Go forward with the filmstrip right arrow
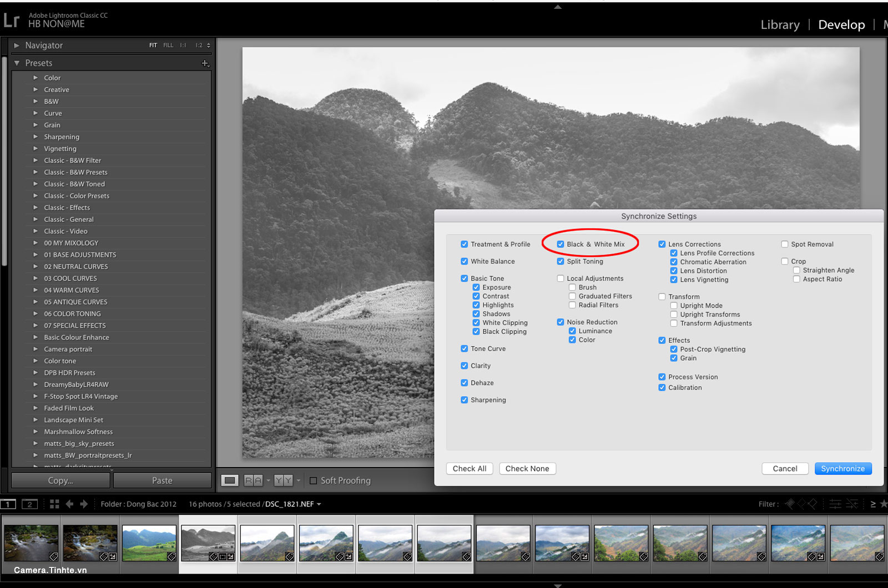This screenshot has height=588, width=888. (x=84, y=504)
